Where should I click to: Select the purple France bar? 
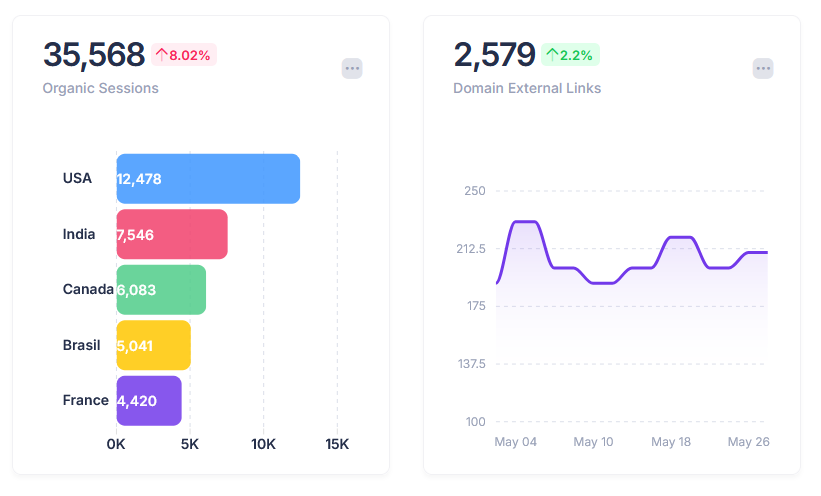click(x=149, y=401)
